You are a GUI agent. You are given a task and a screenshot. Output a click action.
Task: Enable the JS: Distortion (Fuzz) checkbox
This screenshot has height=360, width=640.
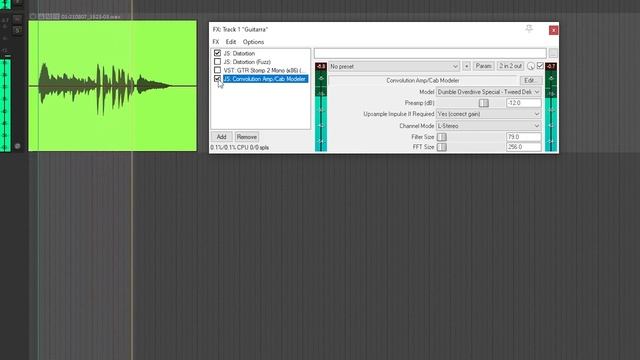click(217, 62)
